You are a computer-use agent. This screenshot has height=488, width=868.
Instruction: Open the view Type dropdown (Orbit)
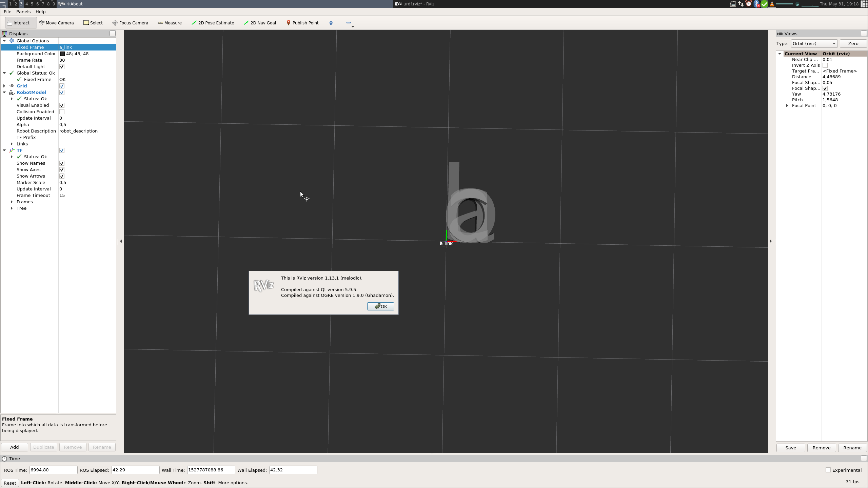814,43
